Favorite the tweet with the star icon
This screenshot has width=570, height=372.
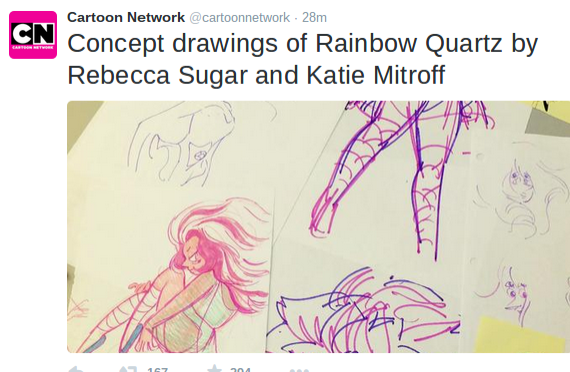214,369
